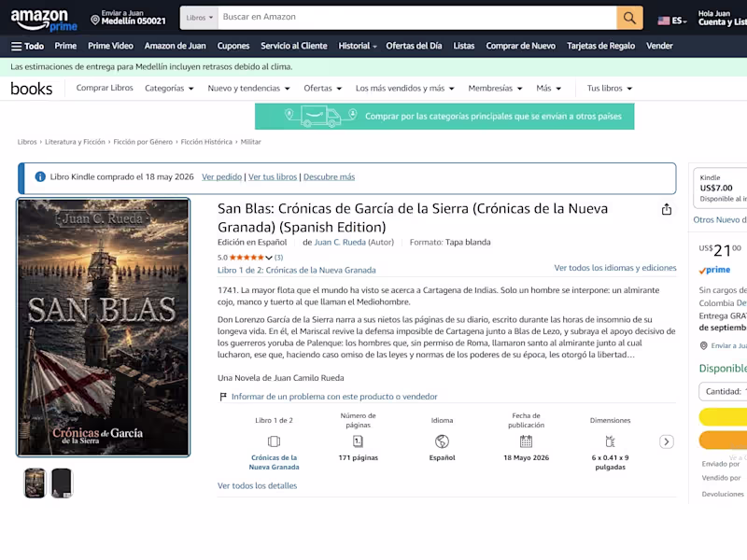Image resolution: width=747 pixels, height=560 pixels.
Task: Open Servicio al Cliente
Action: 294,46
